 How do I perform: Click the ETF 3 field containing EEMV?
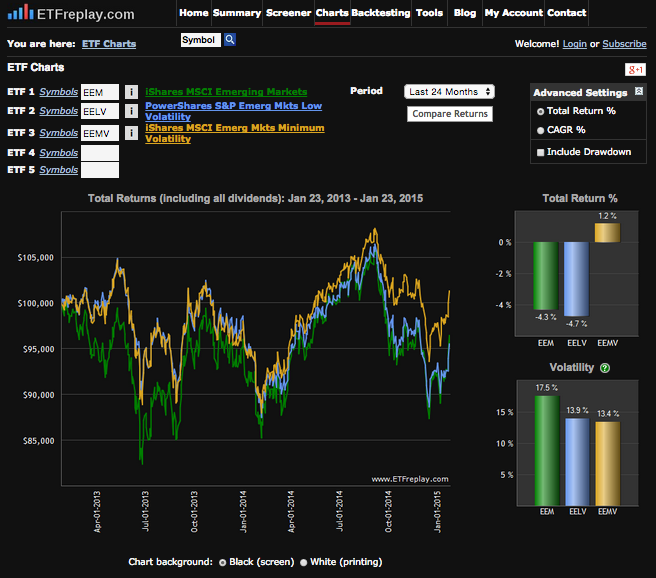pyautogui.click(x=100, y=133)
